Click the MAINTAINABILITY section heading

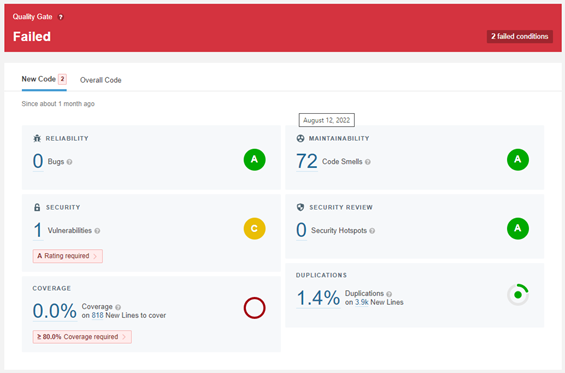point(339,138)
